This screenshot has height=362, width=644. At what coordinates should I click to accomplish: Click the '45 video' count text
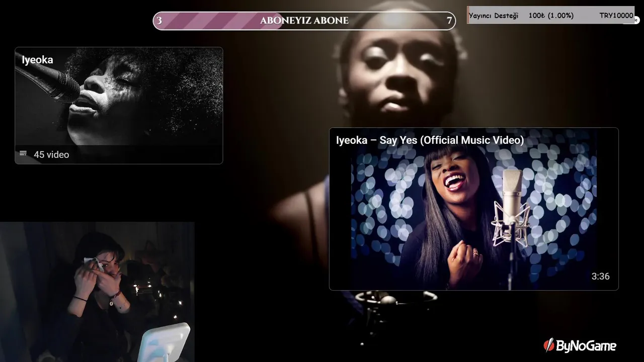tap(51, 154)
